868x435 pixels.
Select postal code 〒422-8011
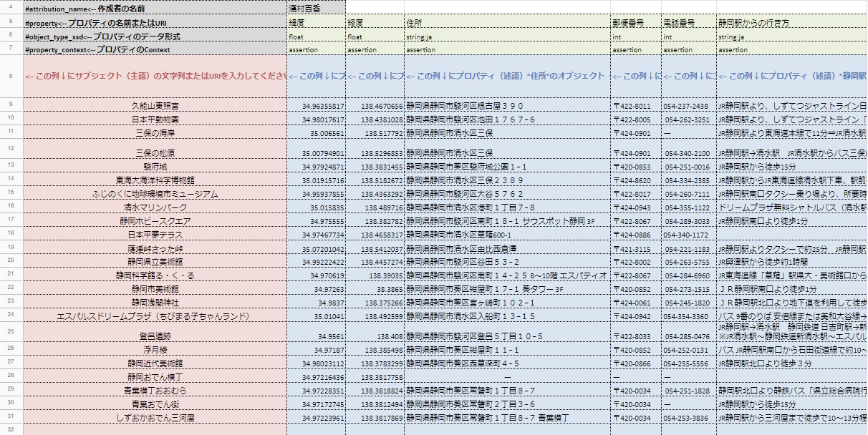pos(636,106)
